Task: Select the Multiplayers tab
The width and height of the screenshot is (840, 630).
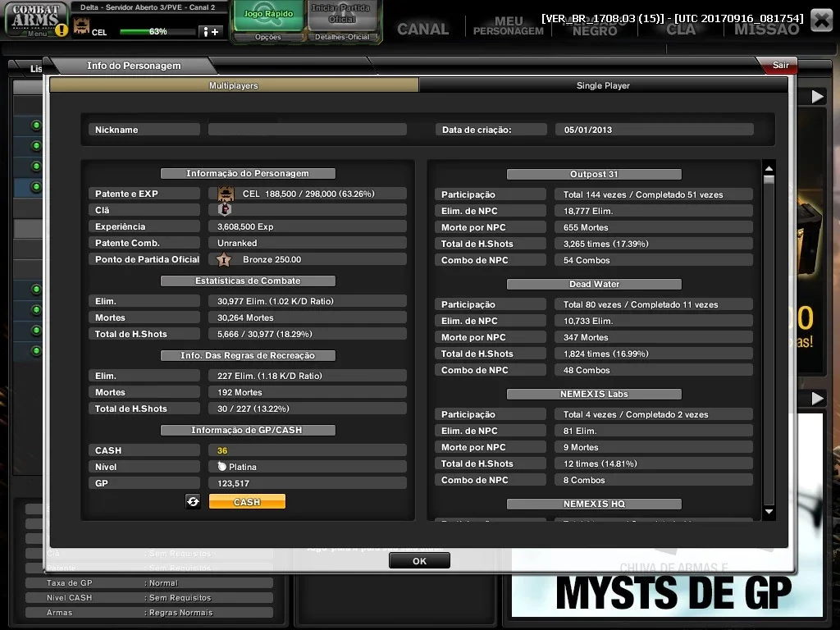Action: pos(234,85)
